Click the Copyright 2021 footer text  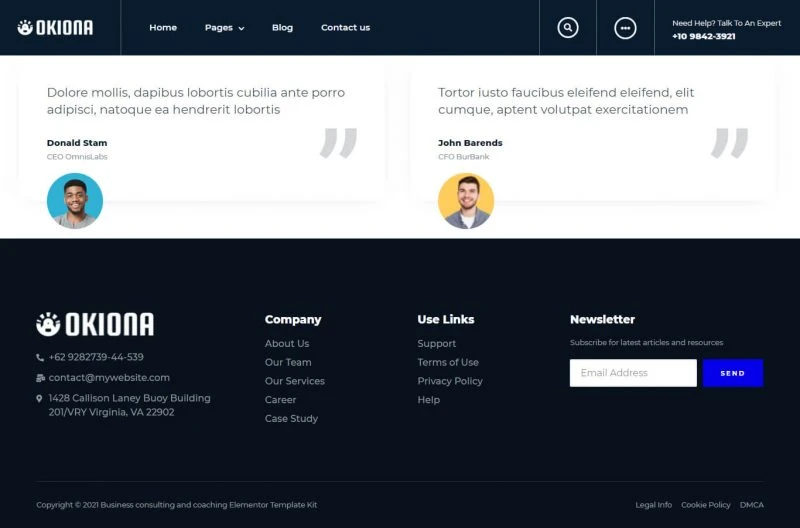point(177,505)
